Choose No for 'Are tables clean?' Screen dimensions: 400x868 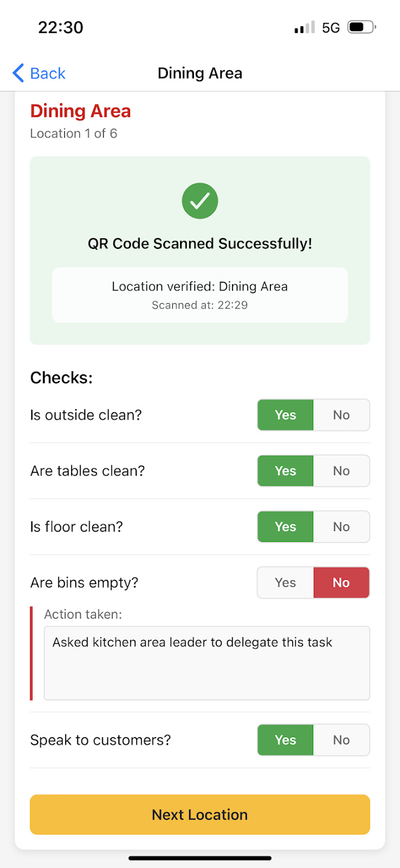point(341,471)
